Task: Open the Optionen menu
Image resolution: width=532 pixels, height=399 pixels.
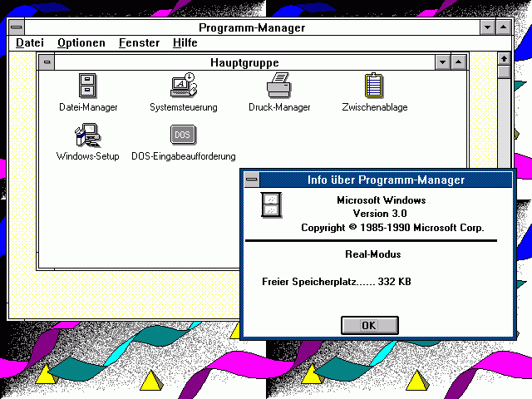Action: point(81,43)
